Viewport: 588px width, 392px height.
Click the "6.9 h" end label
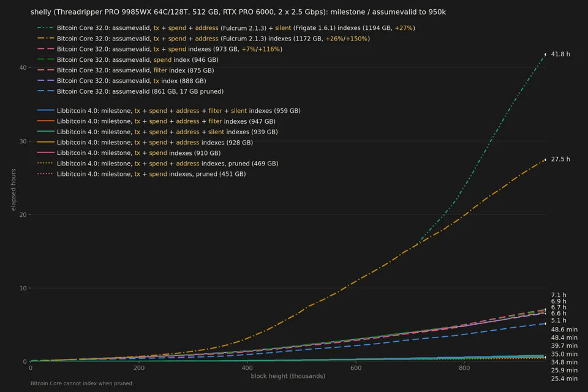click(x=559, y=301)
